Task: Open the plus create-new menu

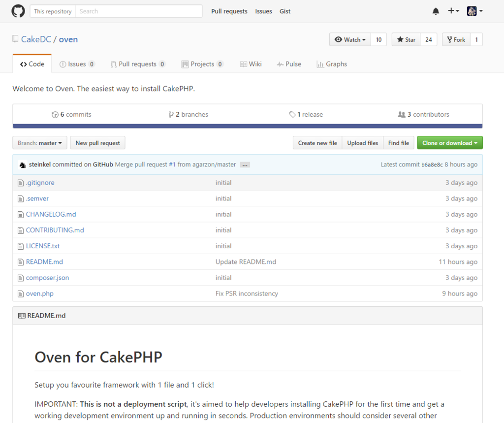Action: coord(453,11)
